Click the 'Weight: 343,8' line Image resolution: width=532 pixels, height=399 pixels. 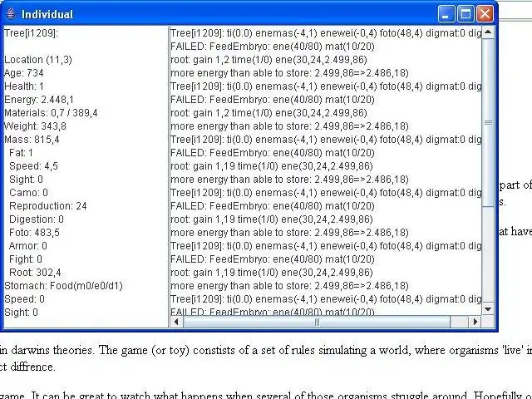(x=35, y=126)
